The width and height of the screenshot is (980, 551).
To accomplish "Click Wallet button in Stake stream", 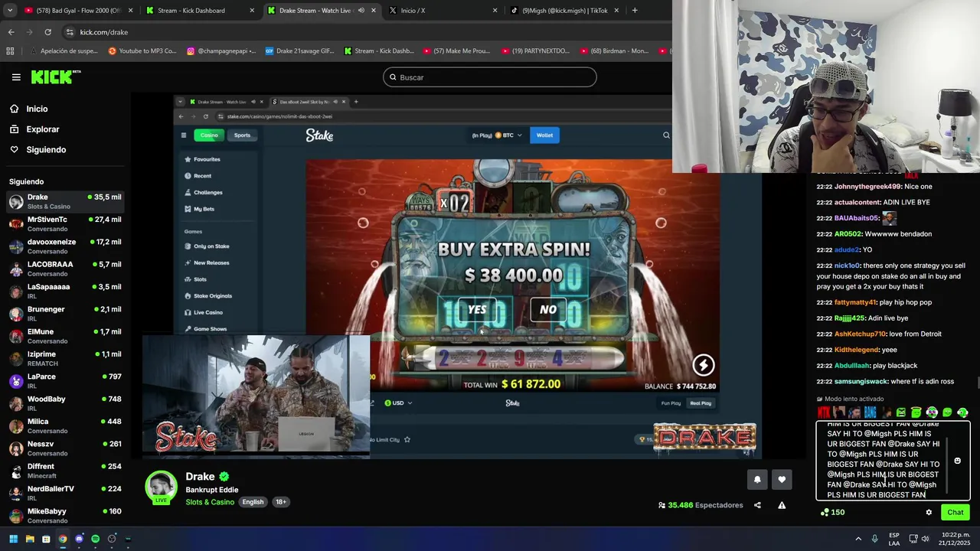I will point(544,135).
